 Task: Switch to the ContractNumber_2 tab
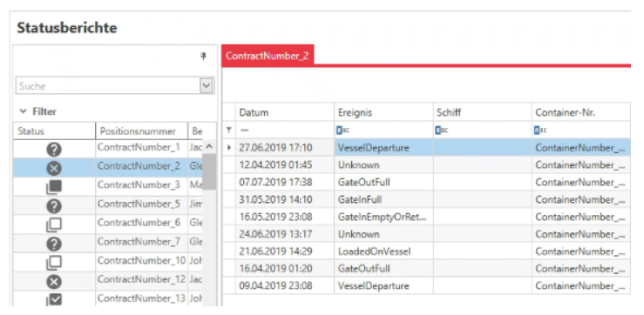268,56
